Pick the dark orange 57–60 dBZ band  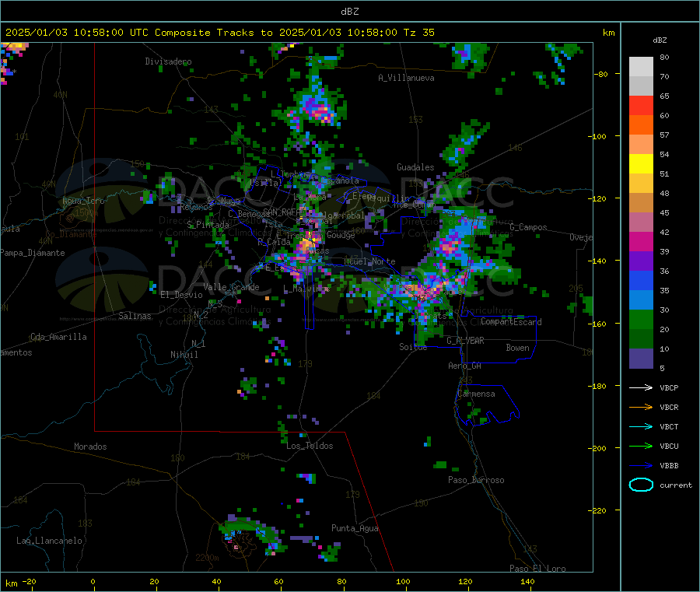click(x=641, y=125)
